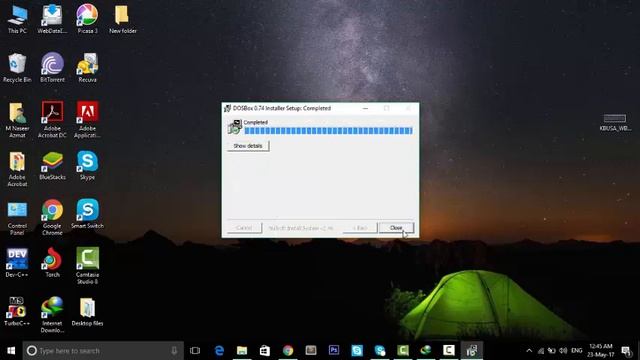Open the Action Center notifications icon
Screen dimensions: 640x360
pos(626,351)
